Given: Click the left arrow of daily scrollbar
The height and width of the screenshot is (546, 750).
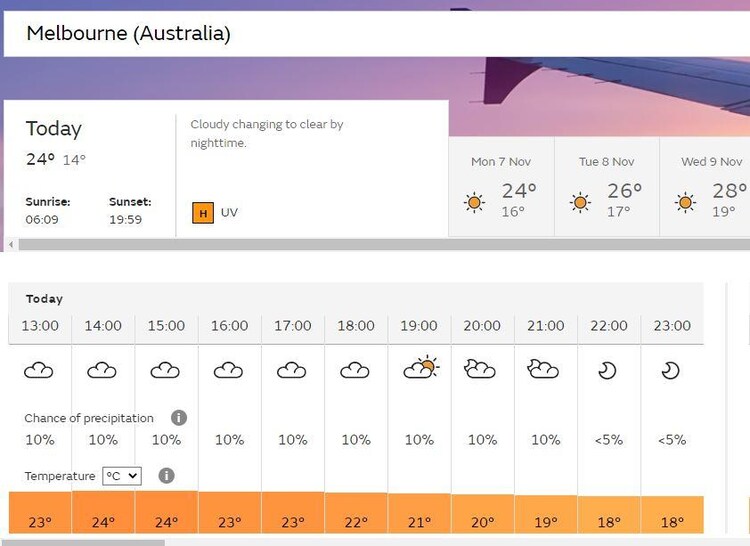Looking at the screenshot, I should click(x=11, y=244).
